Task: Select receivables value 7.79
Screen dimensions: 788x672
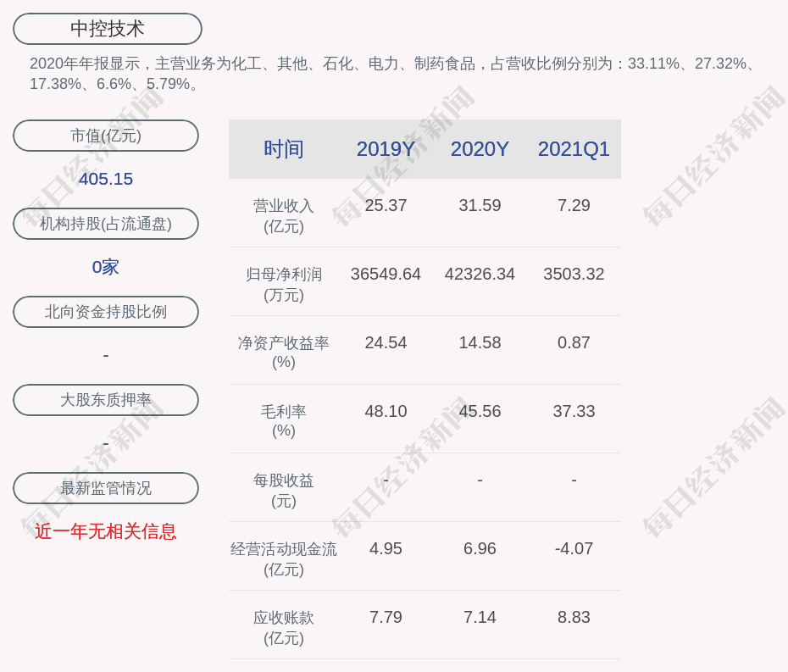Action: pyautogui.click(x=386, y=617)
